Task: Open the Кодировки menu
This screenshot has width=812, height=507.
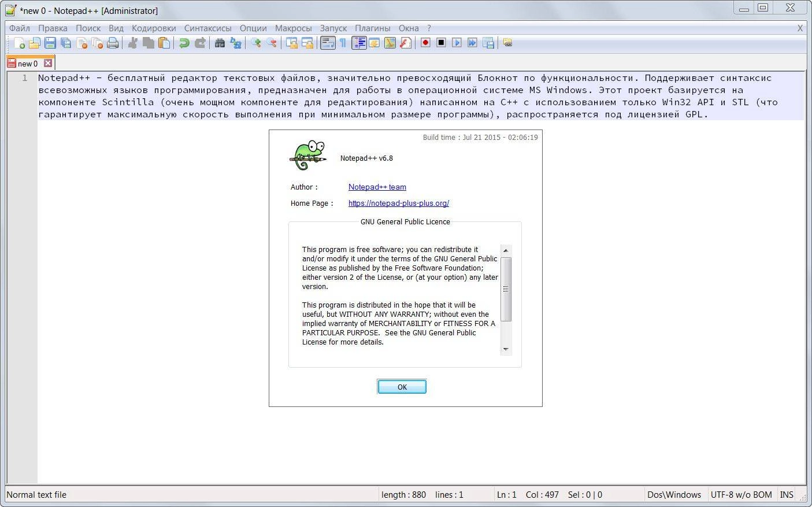Action: click(154, 28)
